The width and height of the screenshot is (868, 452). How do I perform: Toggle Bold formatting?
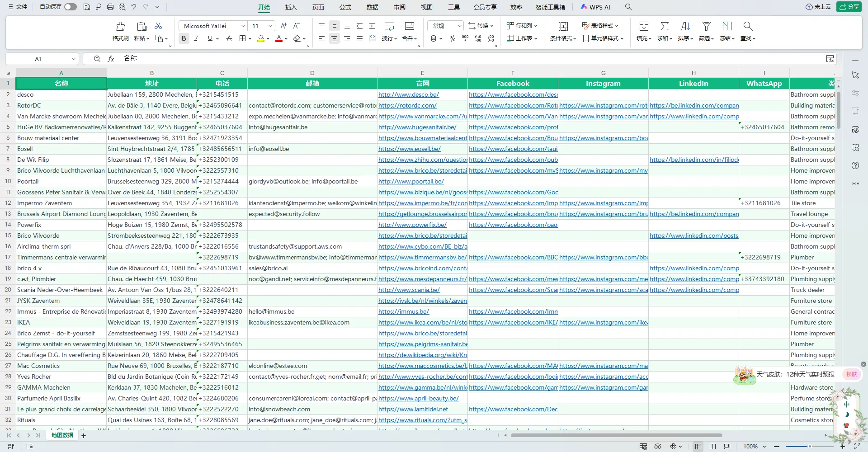coord(184,38)
